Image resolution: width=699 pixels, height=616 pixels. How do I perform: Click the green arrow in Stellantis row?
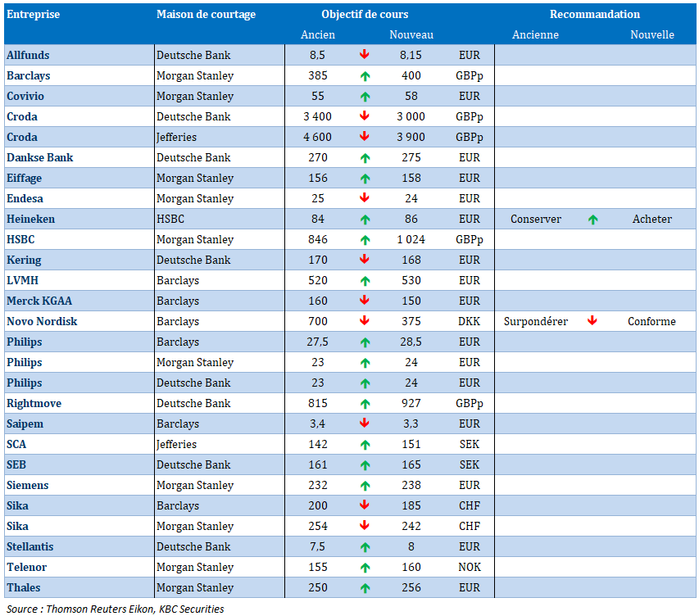click(365, 547)
